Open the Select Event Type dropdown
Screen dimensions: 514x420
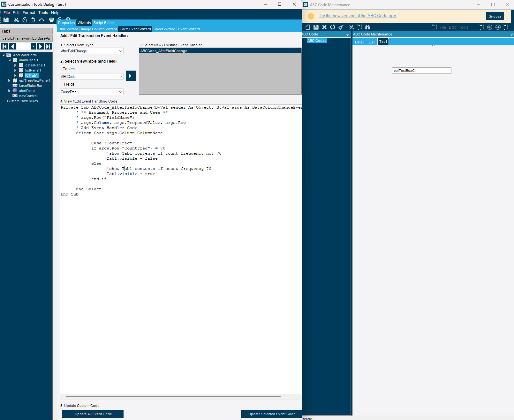tap(121, 51)
